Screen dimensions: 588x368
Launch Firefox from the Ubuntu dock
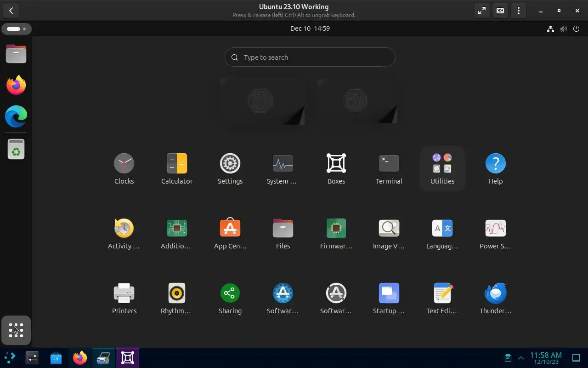point(16,85)
